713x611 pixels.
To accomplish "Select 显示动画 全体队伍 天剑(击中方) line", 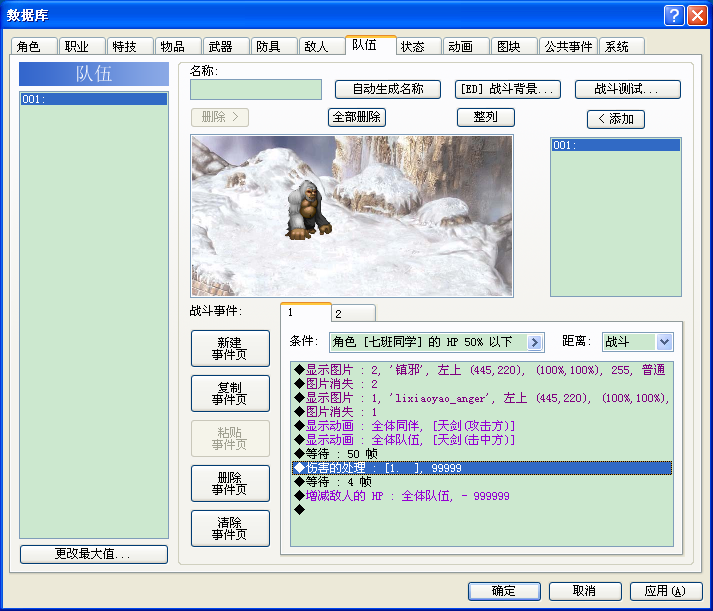I will coord(482,440).
